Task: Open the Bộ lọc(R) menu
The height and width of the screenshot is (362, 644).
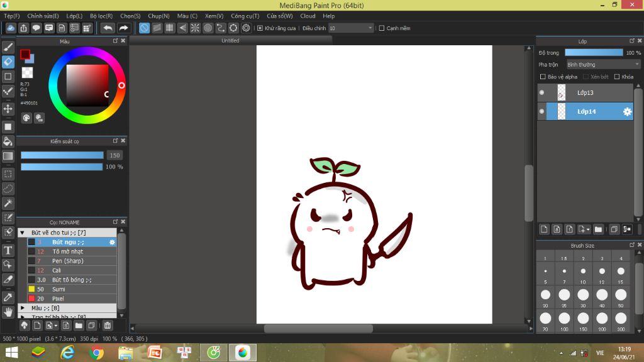Action: click(x=101, y=16)
